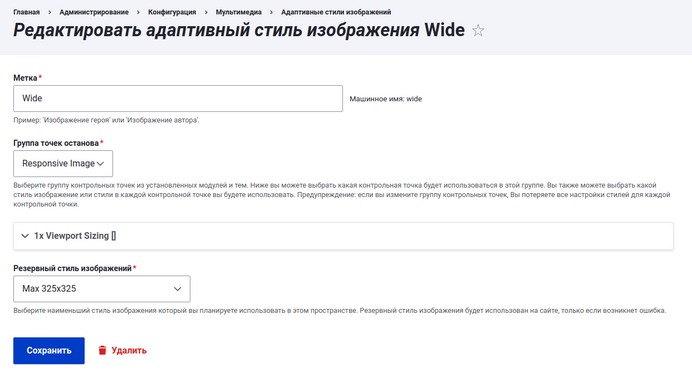Click the Машинное имя: wide text
This screenshot has height=378, width=692.
click(x=386, y=99)
